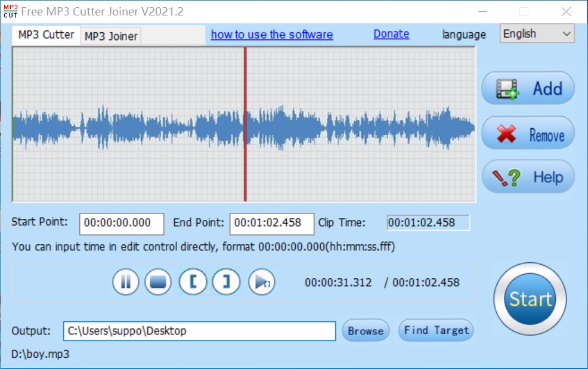Open the how to use the software link
The height and width of the screenshot is (369, 588).
[x=271, y=35]
